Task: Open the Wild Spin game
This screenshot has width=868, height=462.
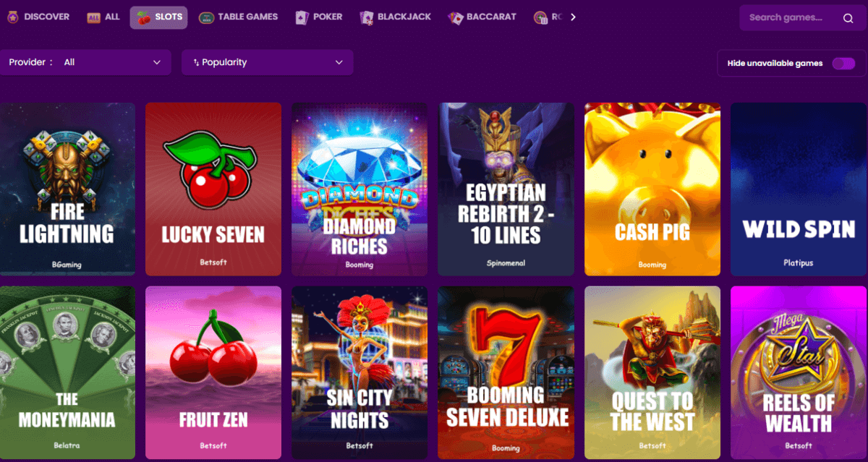Action: [x=798, y=188]
